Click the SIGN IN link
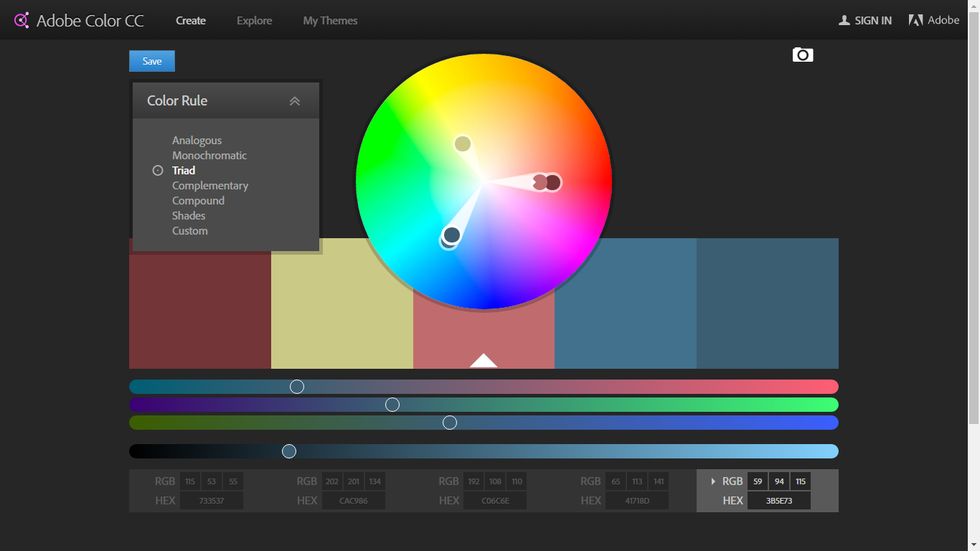980x551 pixels. [x=873, y=21]
